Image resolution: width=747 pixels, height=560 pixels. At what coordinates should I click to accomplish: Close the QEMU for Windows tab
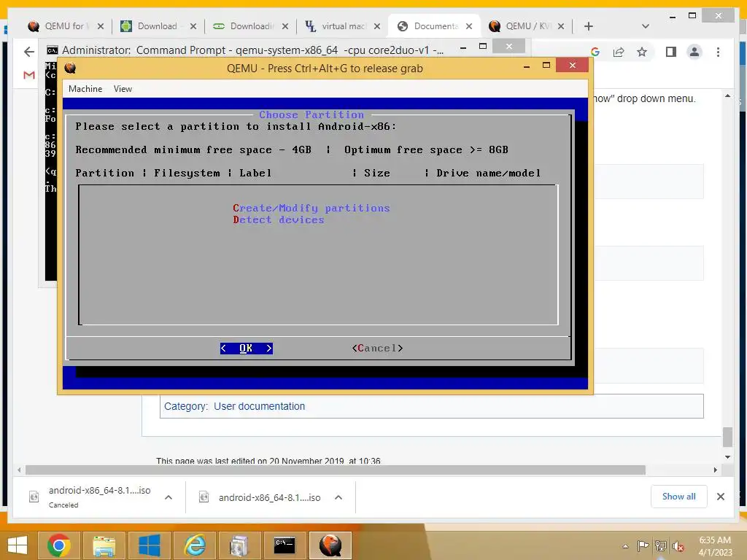pos(101,26)
